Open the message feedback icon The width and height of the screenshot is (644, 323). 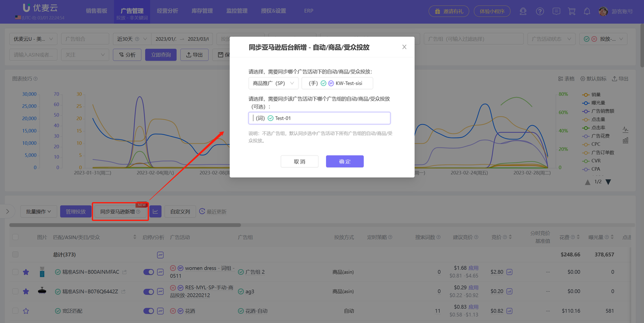556,11
